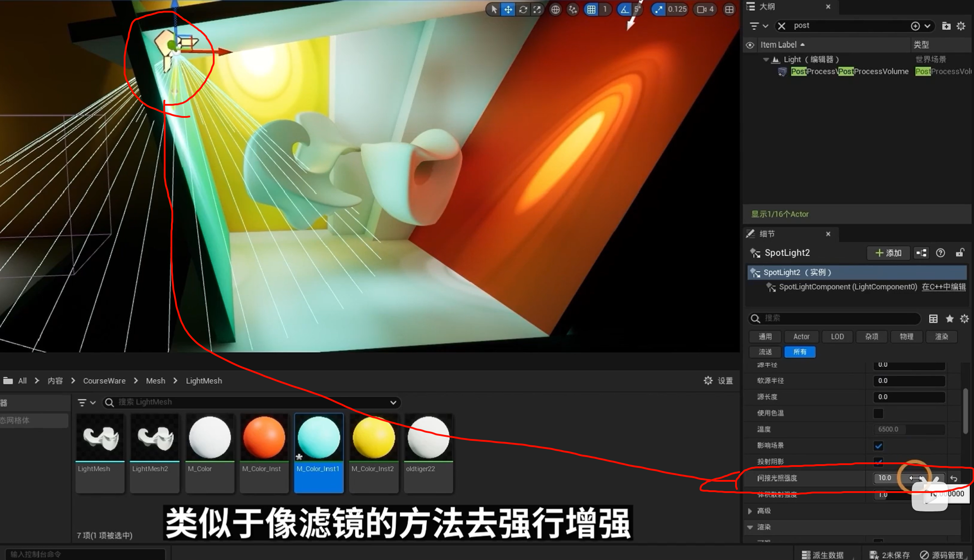Screen dimensions: 974x560
Task: Lock the details panel padlock icon
Action: click(960, 253)
